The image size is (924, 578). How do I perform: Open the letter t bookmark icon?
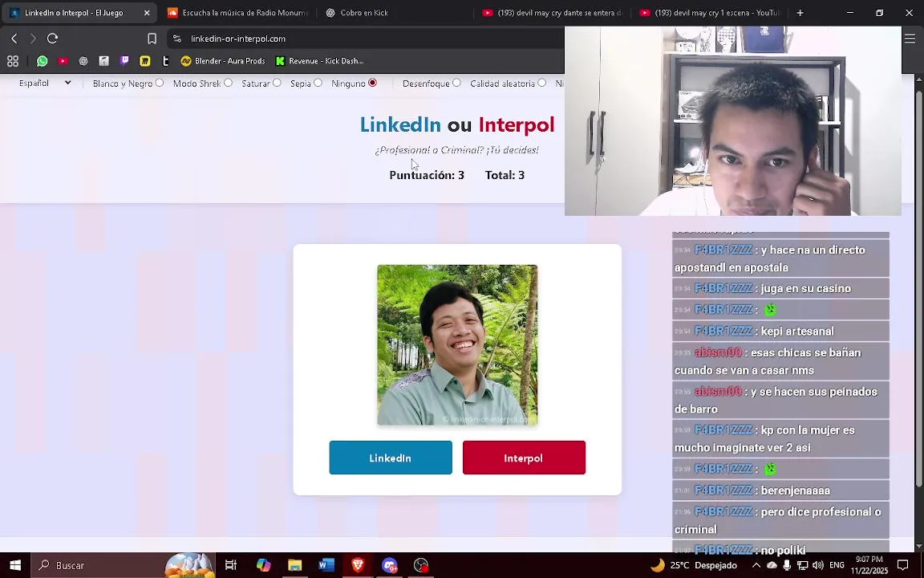point(165,61)
